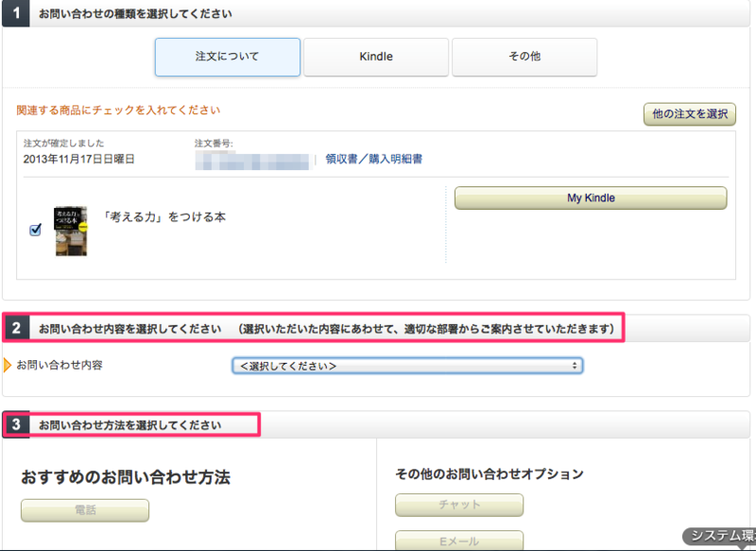Select the 注文について tab
This screenshot has width=756, height=551.
(227, 57)
